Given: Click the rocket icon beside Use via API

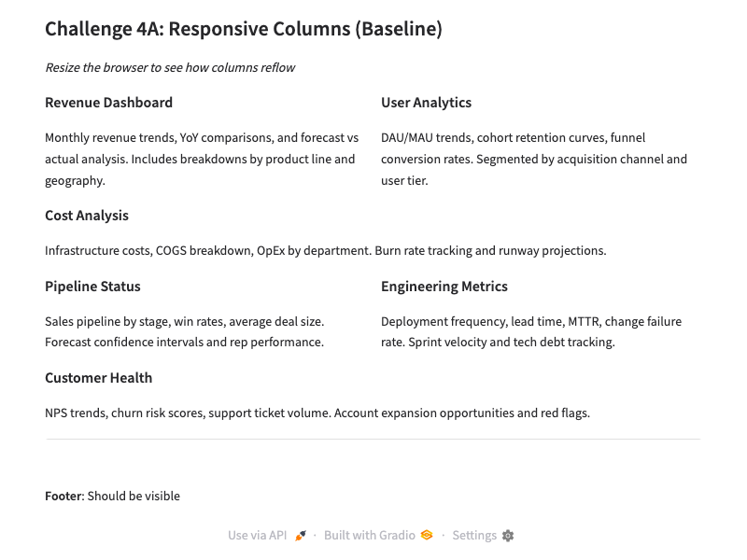Looking at the screenshot, I should coord(301,536).
